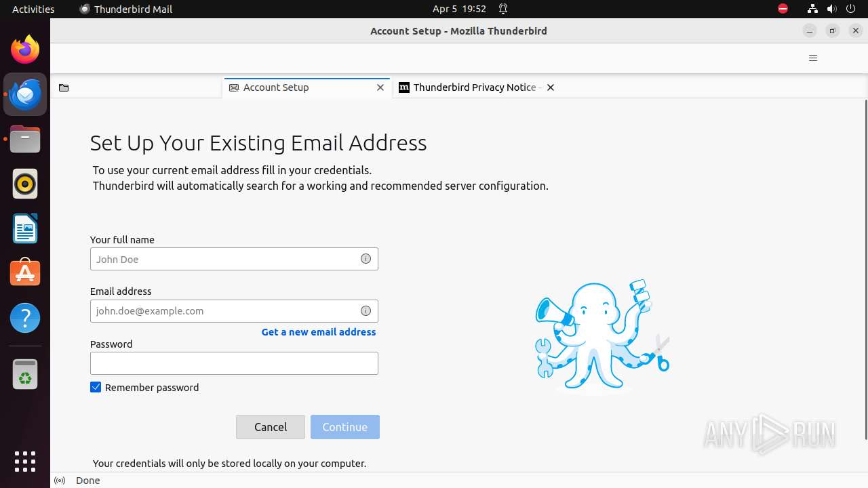The image size is (868, 488).
Task: Click the Set Up Your Existing Email Address heading
Action: pos(258,143)
